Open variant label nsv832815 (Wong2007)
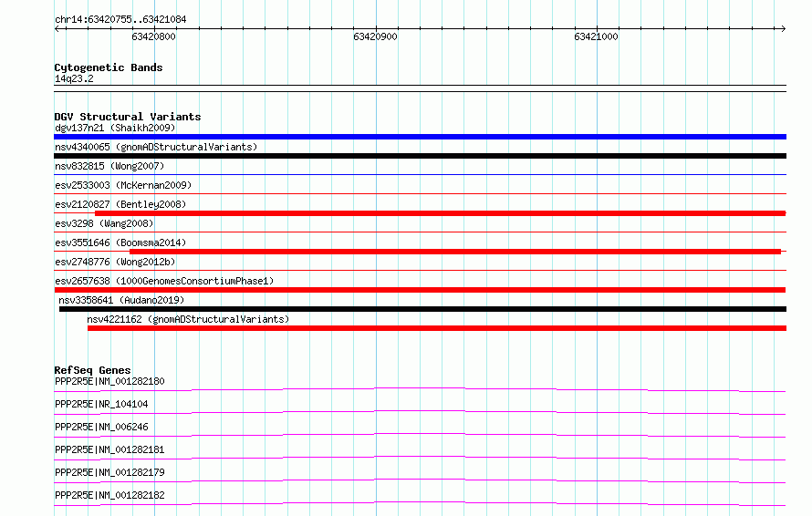This screenshot has width=812, height=516. click(109, 166)
